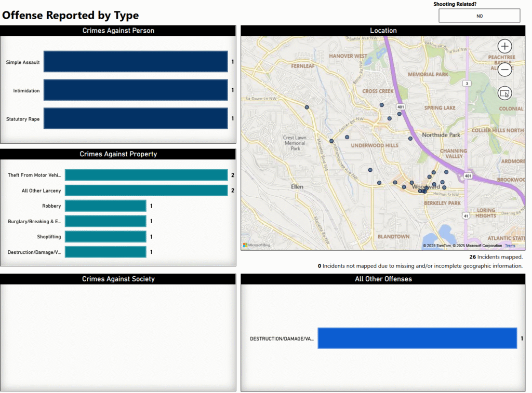
Task: Open the Shooting Related filter box
Action: (479, 16)
